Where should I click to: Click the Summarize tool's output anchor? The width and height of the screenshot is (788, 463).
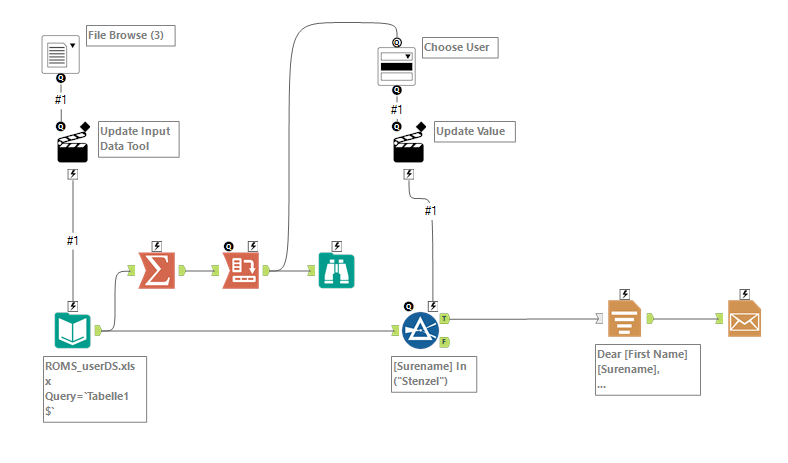point(182,270)
